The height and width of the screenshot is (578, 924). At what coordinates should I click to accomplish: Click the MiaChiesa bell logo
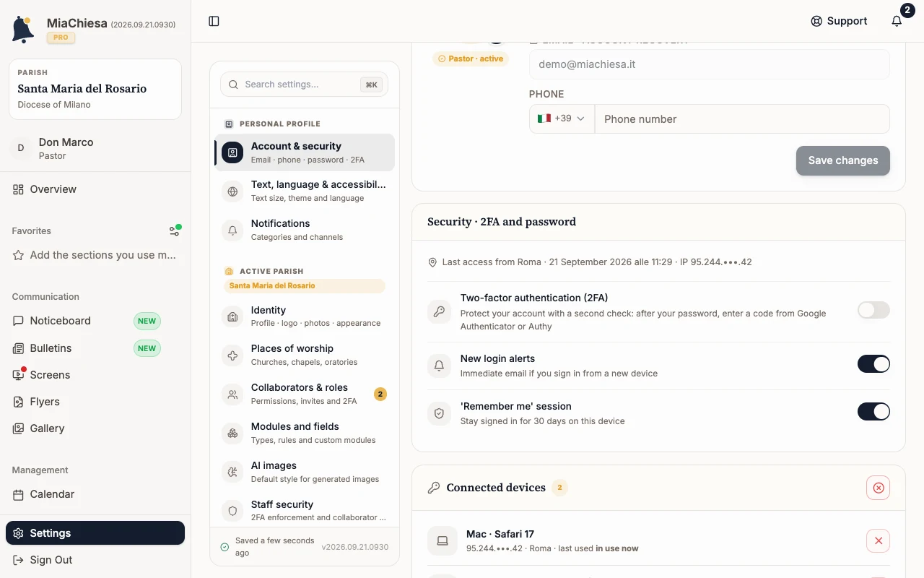23,30
